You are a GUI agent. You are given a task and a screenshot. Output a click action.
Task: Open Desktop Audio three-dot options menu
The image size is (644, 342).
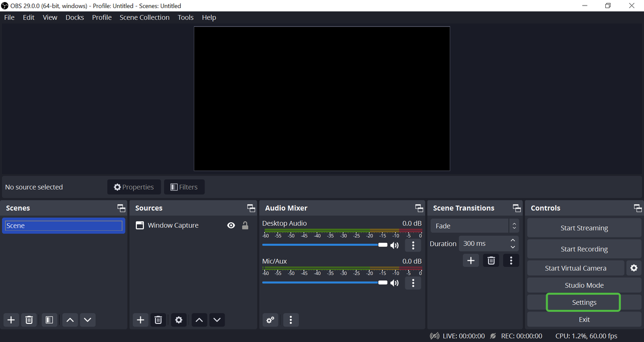coord(413,245)
